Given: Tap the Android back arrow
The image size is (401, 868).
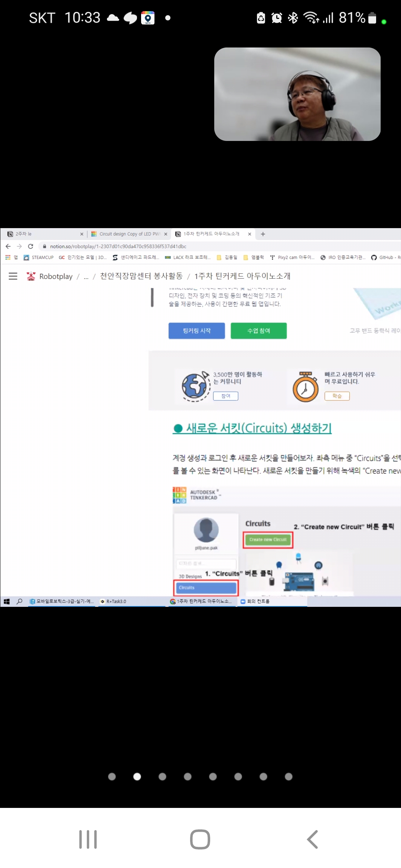Looking at the screenshot, I should 312,839.
